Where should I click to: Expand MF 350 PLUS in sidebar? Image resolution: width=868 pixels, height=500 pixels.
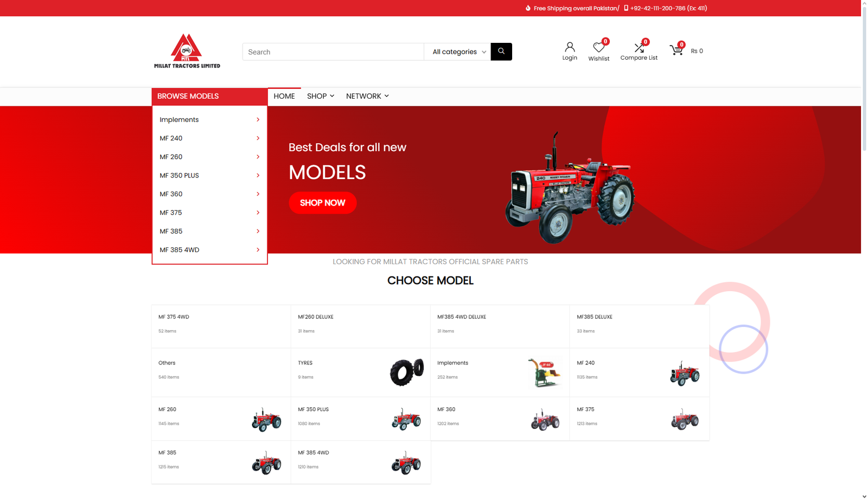click(x=209, y=176)
